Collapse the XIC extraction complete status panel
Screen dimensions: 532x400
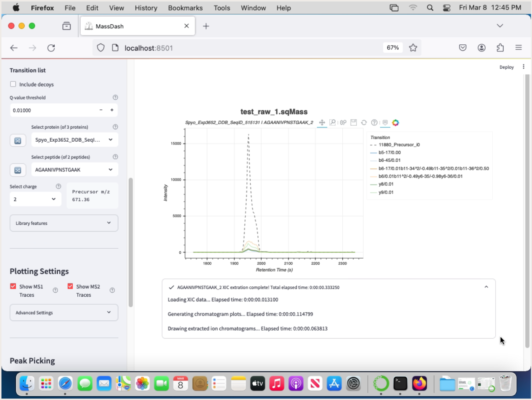[x=486, y=287]
